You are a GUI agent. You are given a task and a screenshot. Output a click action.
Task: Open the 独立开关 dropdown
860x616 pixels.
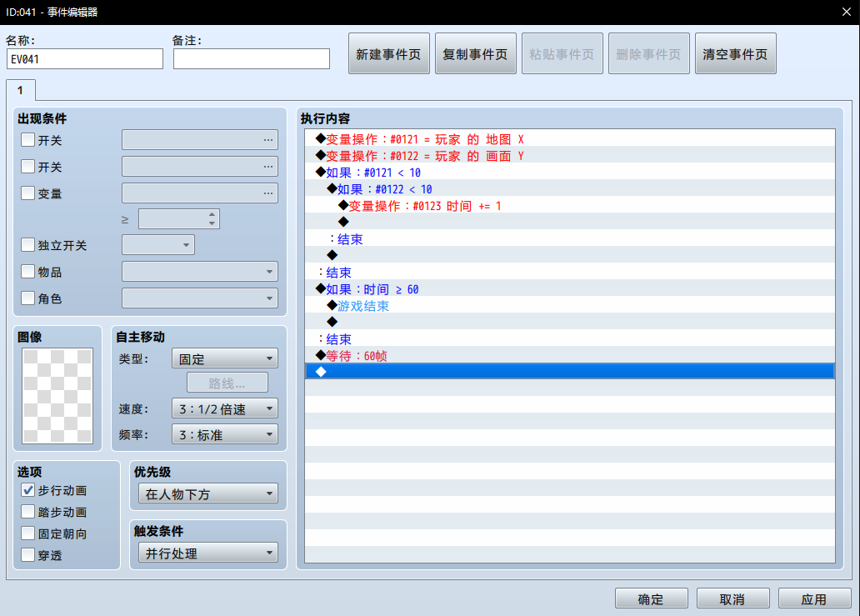pos(158,244)
